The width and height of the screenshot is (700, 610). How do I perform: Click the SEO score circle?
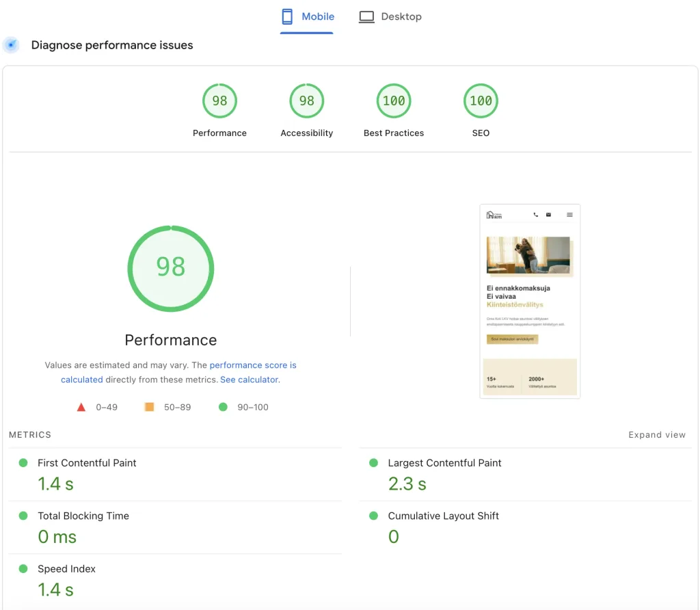pyautogui.click(x=481, y=101)
